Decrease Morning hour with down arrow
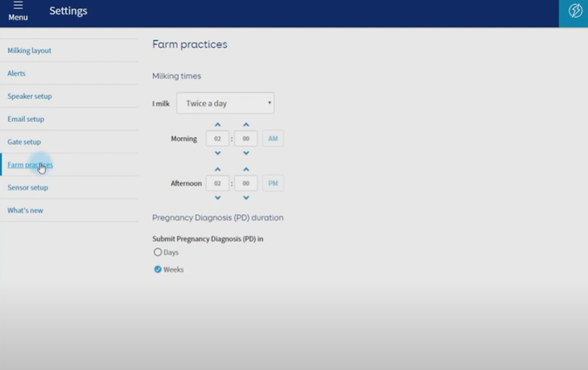The image size is (588, 370). click(218, 153)
